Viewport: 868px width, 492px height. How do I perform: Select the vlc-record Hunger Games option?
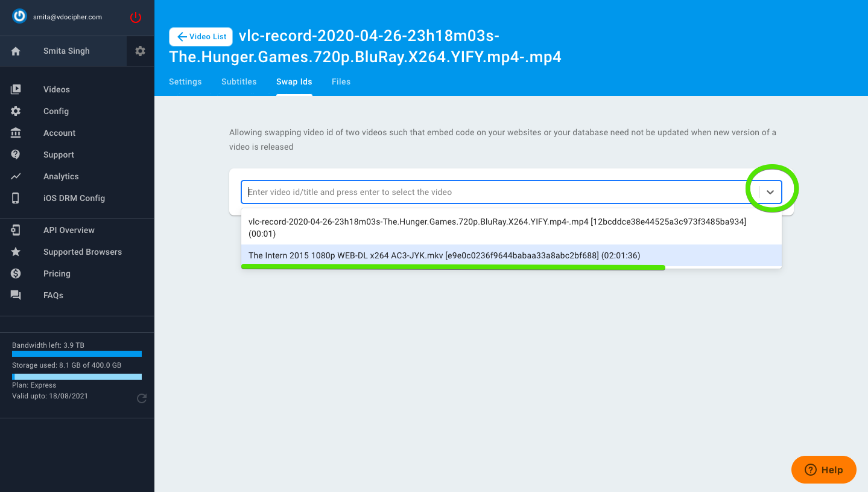point(512,228)
